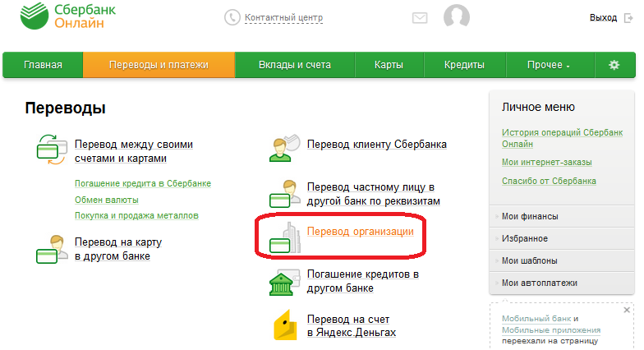Open История операций Сбербанк Онлайн link

562,138
